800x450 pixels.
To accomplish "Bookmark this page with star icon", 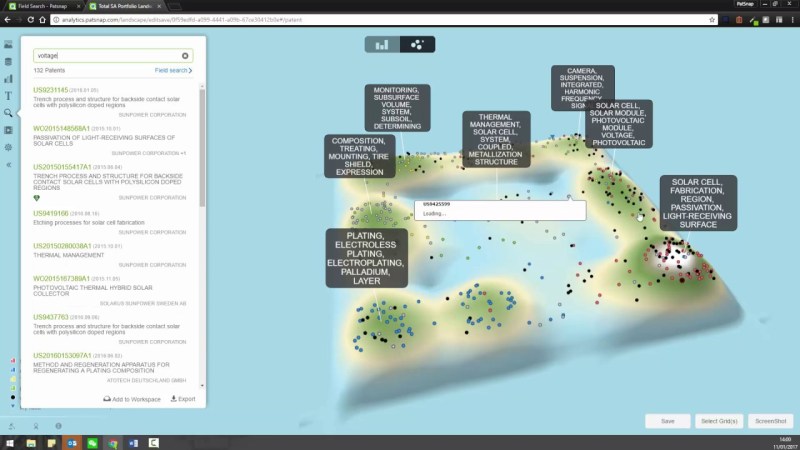I will tap(712, 20).
